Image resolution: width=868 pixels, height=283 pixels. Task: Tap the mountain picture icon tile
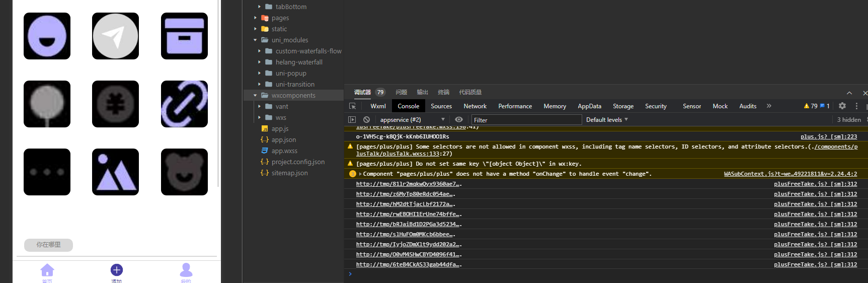coord(115,172)
